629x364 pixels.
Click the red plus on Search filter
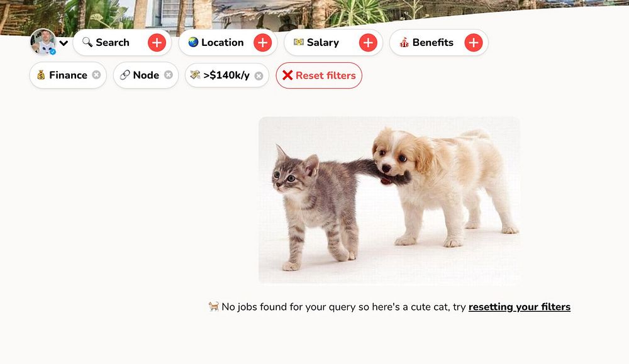pos(157,43)
